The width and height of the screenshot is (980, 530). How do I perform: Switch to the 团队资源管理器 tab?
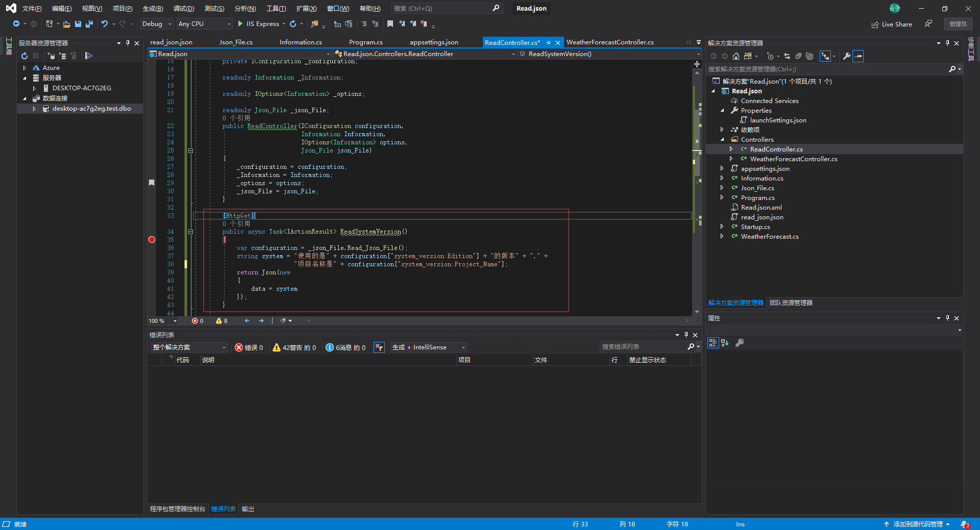point(791,303)
